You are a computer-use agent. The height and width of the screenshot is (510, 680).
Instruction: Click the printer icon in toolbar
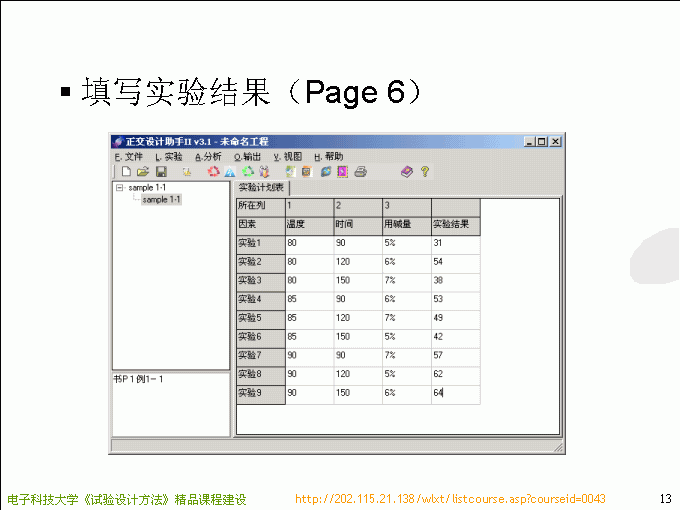(360, 172)
